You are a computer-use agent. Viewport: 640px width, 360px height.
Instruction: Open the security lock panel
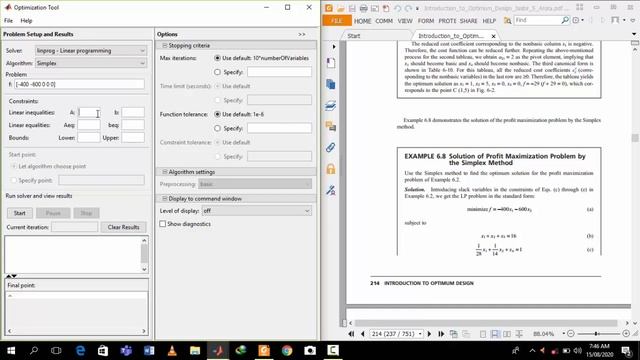[331, 169]
